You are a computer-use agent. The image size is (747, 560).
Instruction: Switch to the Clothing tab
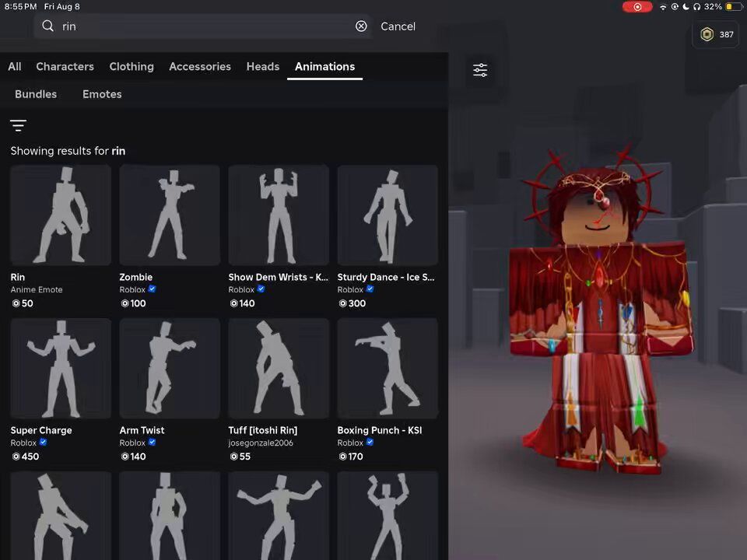pyautogui.click(x=132, y=66)
